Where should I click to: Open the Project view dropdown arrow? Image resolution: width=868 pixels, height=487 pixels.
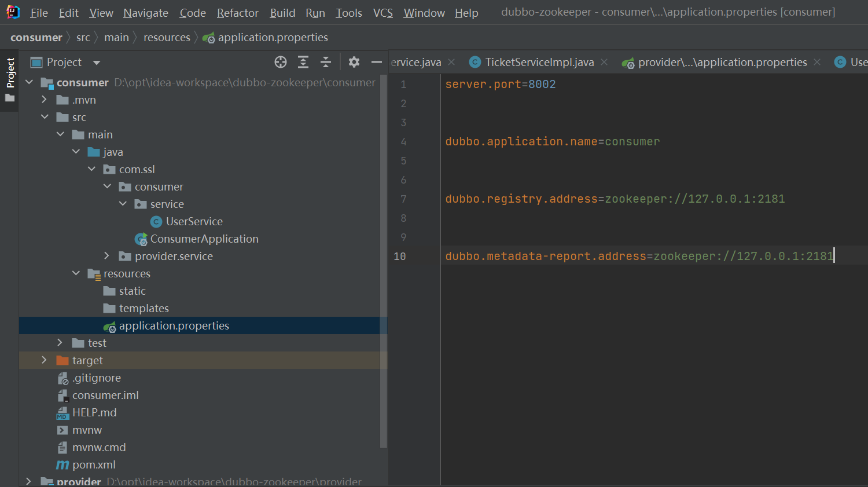(97, 63)
